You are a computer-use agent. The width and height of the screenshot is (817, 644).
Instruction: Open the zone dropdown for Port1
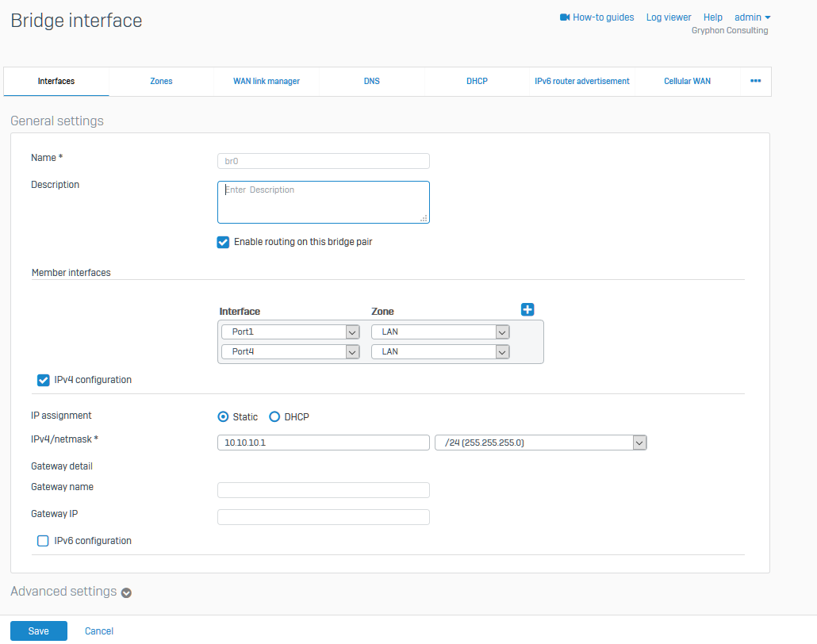coord(440,332)
